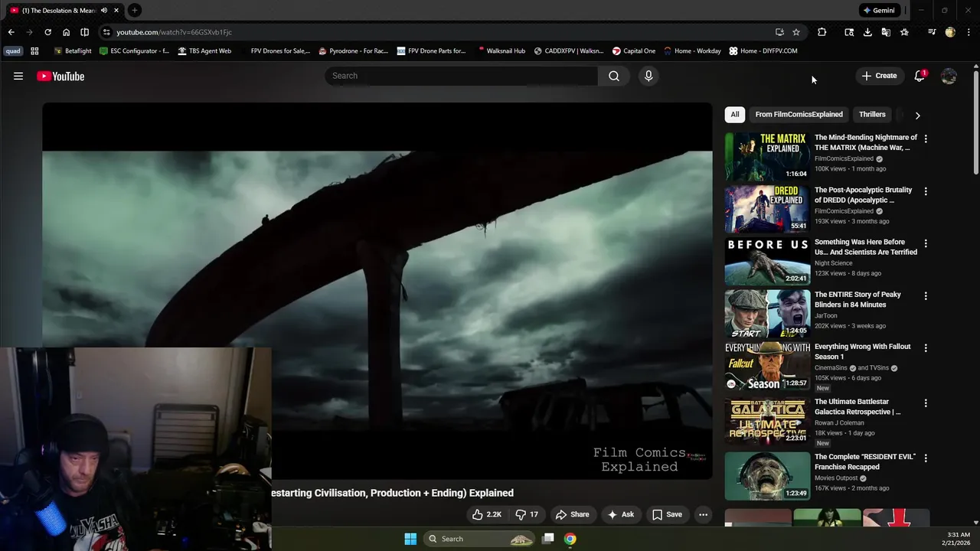This screenshot has width=980, height=551.
Task: Open Google Translate extension icon
Action: click(886, 32)
